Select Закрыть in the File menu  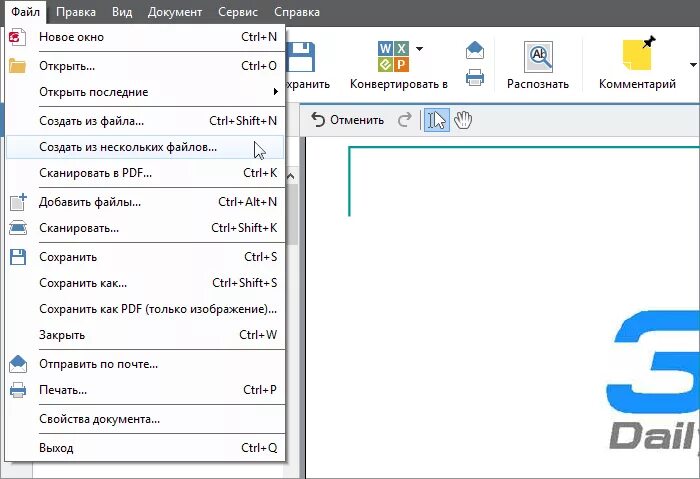pyautogui.click(x=145, y=335)
